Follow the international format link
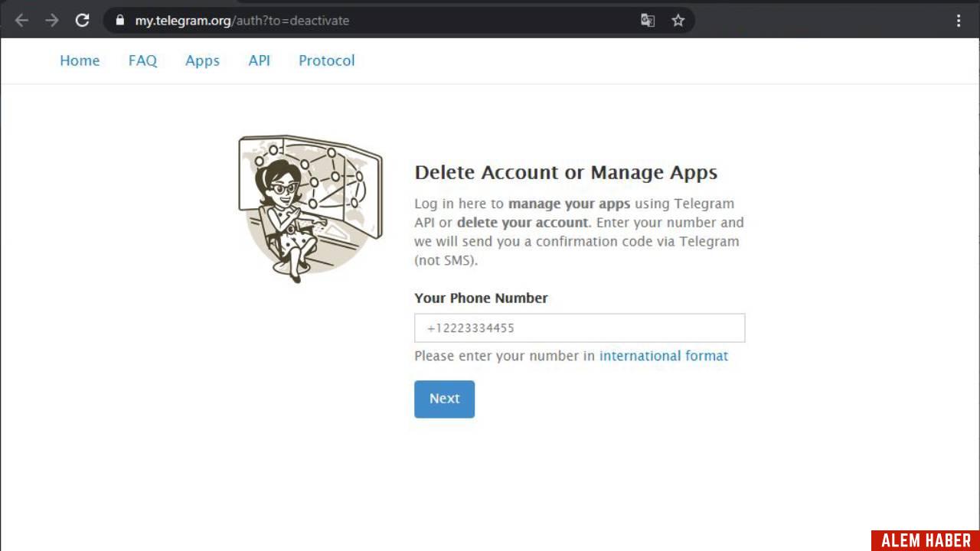The height and width of the screenshot is (551, 980). pyautogui.click(x=664, y=356)
